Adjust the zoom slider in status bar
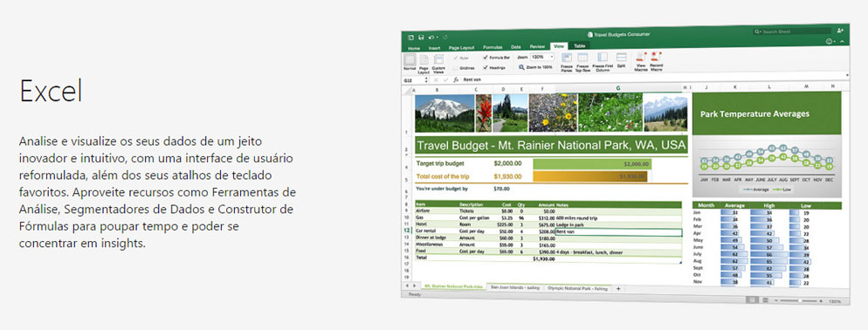 (x=799, y=300)
